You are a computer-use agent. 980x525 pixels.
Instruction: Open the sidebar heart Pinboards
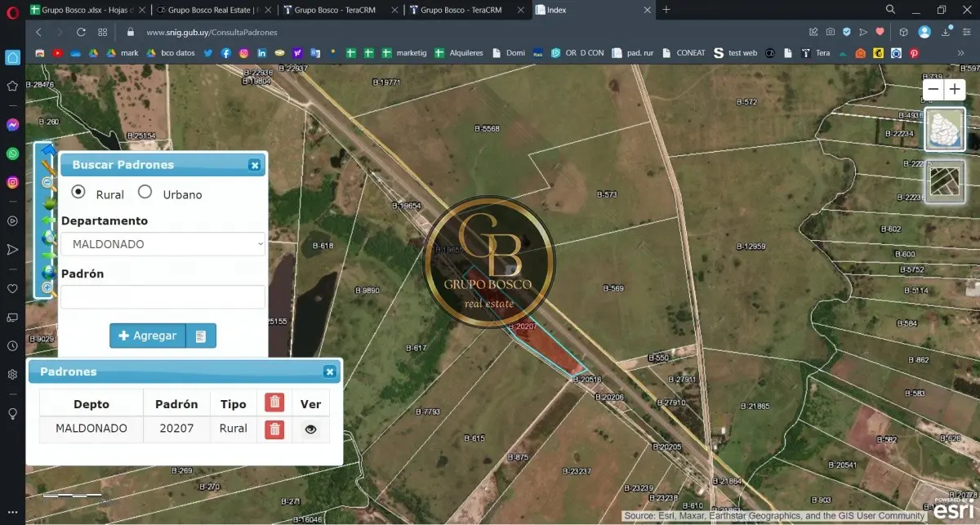[12, 288]
